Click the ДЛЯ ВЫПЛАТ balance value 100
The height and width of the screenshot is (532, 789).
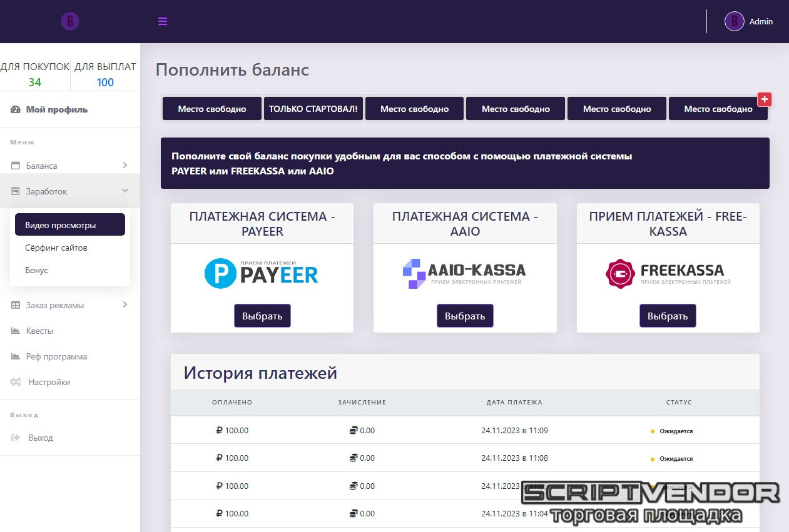tap(105, 83)
